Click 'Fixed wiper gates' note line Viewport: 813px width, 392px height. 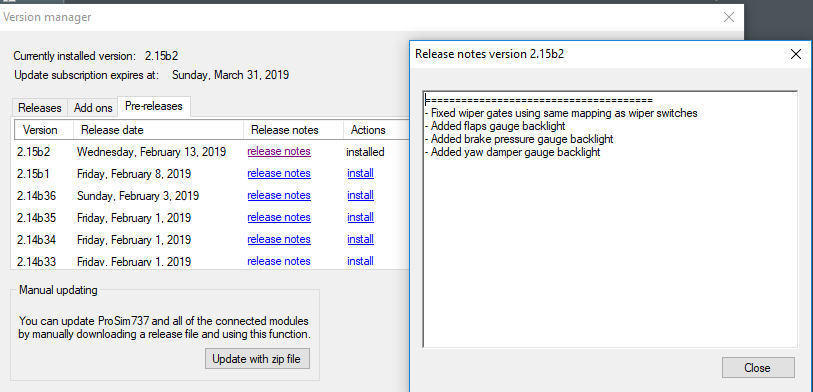click(562, 113)
